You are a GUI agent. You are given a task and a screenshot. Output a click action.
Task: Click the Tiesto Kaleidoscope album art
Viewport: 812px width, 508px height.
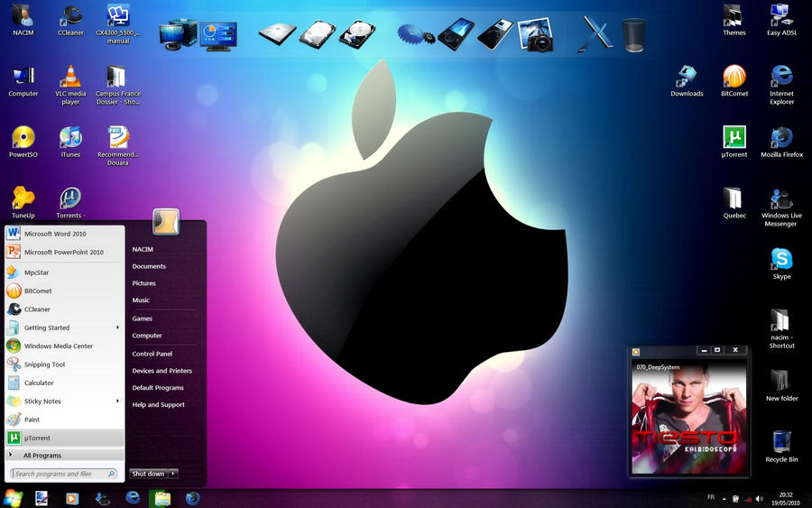[x=688, y=418]
